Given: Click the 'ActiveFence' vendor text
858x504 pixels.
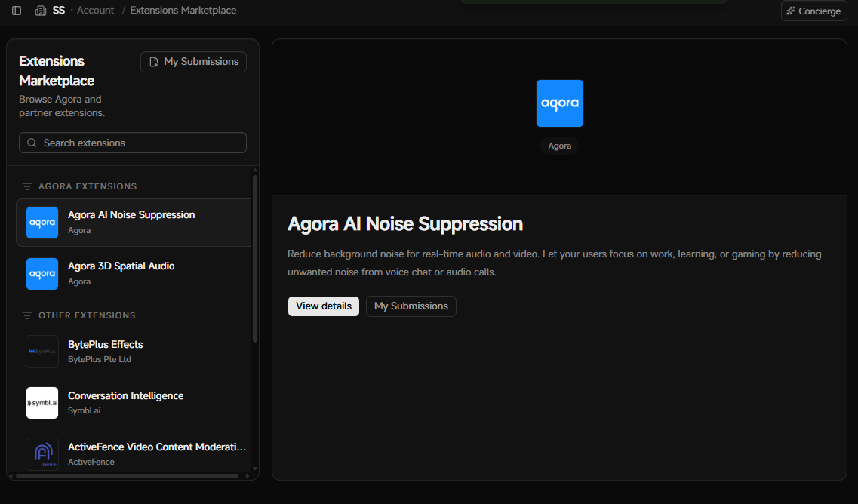Looking at the screenshot, I should coord(91,463).
